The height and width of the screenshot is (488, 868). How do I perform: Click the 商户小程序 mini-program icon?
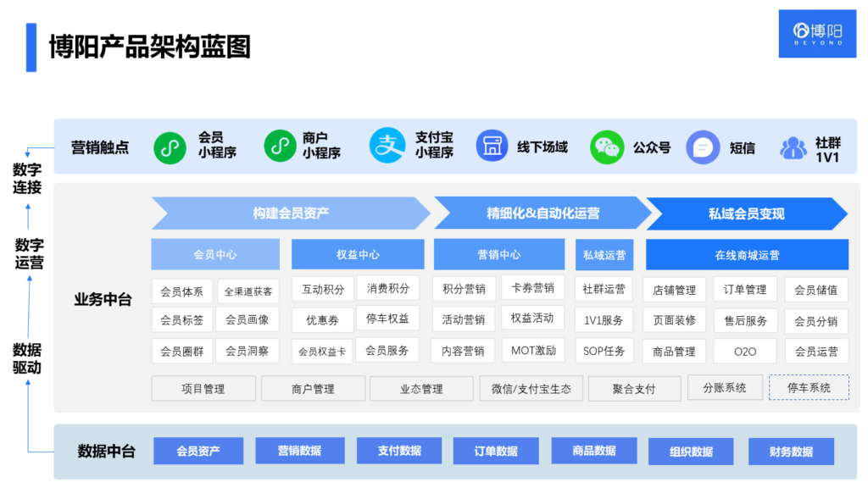click(x=278, y=147)
